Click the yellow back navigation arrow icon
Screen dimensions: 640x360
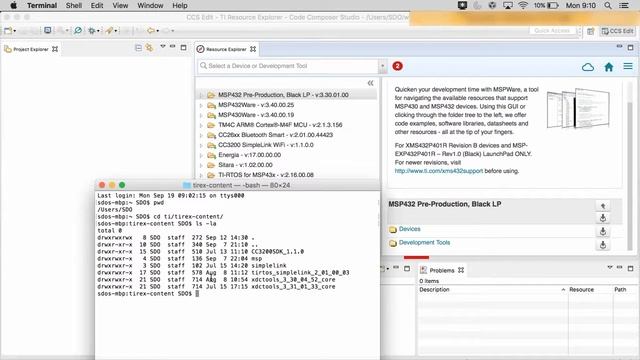(x=151, y=31)
